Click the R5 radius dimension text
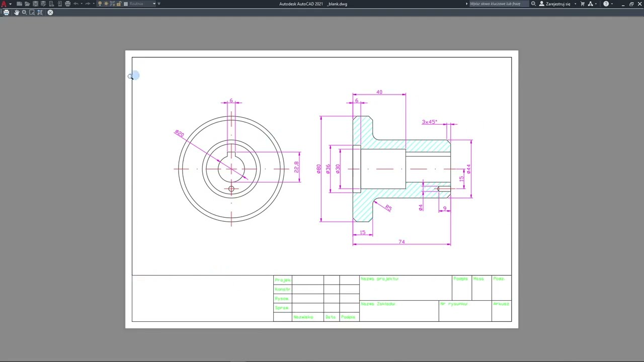 (x=388, y=207)
